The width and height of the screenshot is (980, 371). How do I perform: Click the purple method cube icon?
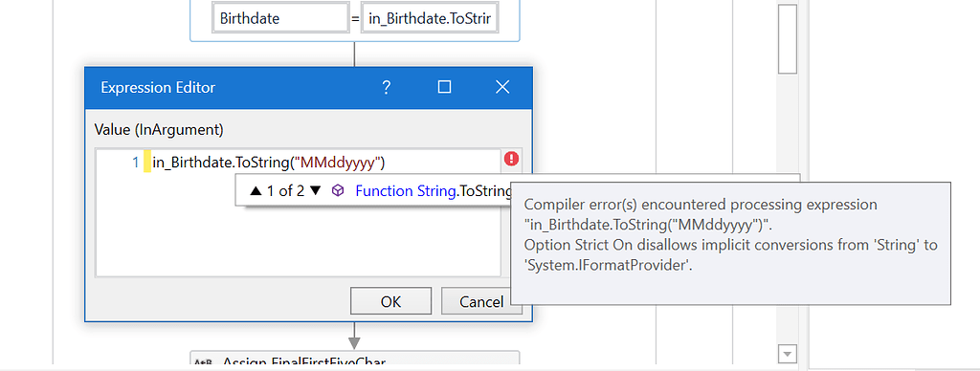[338, 190]
